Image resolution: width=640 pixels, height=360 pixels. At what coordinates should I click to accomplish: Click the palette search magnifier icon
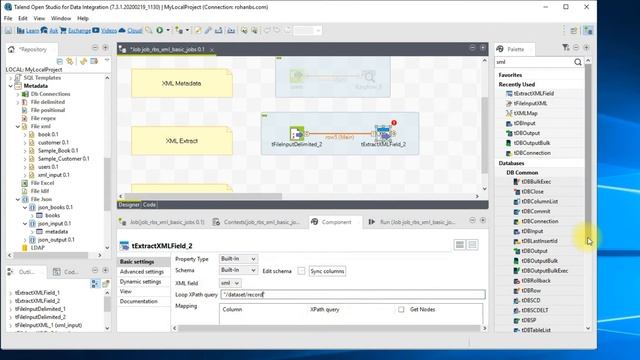pyautogui.click(x=578, y=62)
